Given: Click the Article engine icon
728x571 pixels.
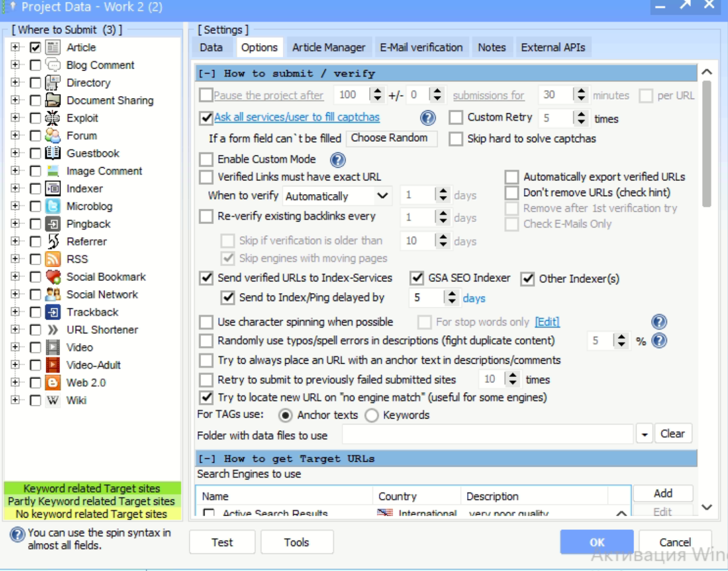Looking at the screenshot, I should pos(53,47).
